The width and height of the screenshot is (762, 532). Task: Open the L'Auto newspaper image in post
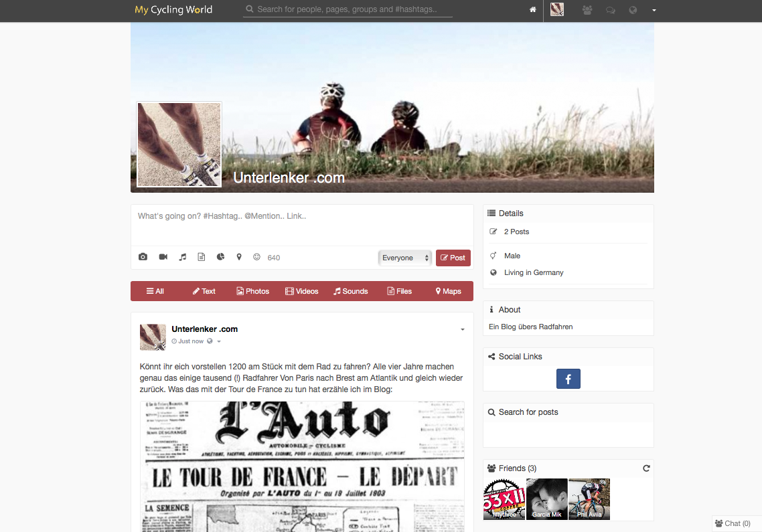[x=302, y=466]
